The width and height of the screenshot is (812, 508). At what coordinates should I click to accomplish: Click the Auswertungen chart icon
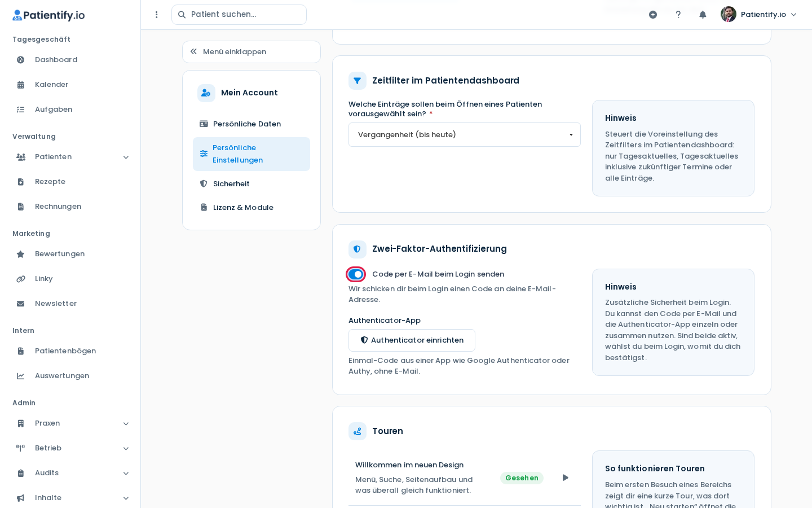[x=21, y=376]
